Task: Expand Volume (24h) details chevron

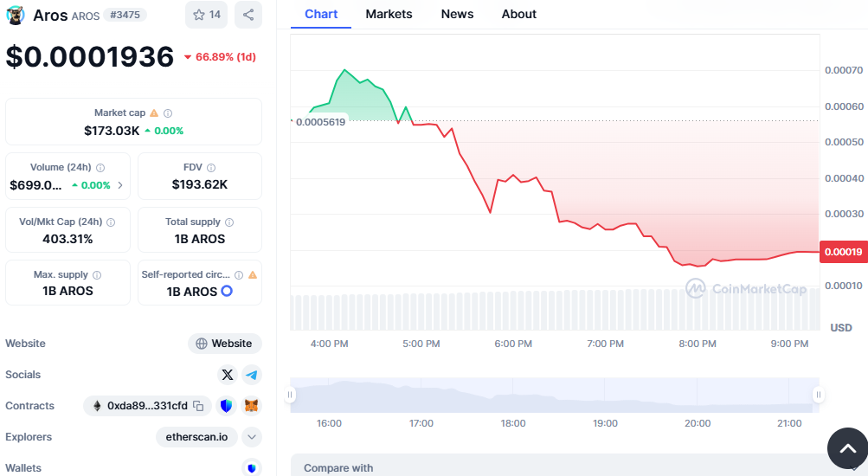Action: [120, 185]
